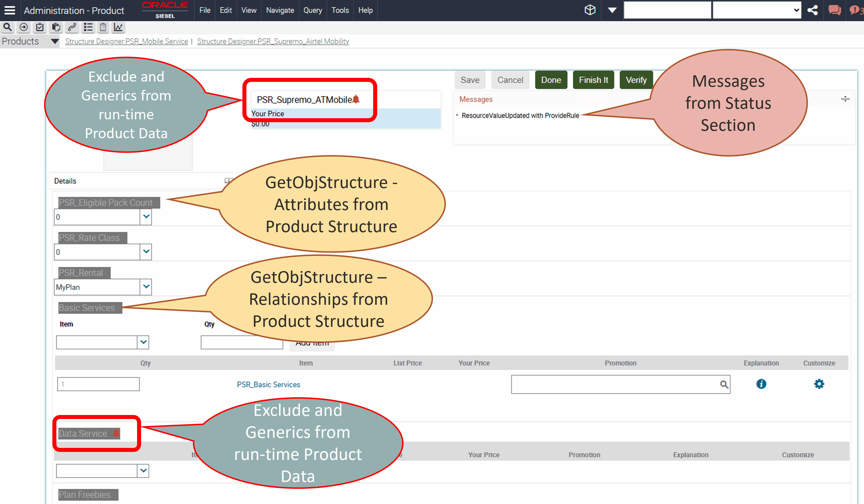Click the connected nodes toolbar icon
Screen dimensions: 864x504
(72, 27)
